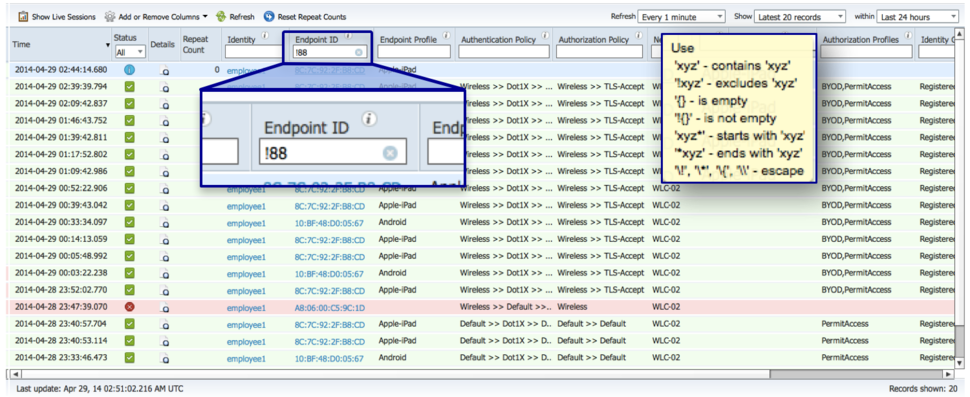The width and height of the screenshot is (970, 397).
Task: Click the green status icon for 00:33:34.097
Action: [129, 222]
